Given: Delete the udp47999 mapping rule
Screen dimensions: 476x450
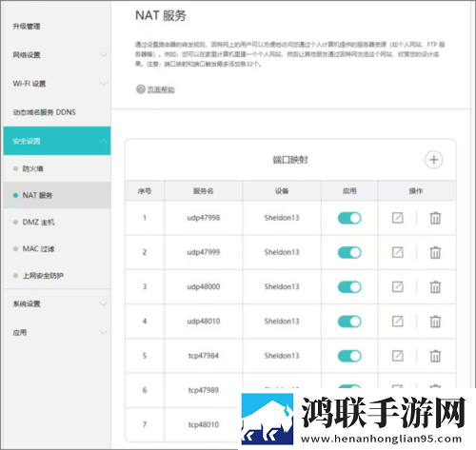Looking at the screenshot, I should tap(435, 252).
